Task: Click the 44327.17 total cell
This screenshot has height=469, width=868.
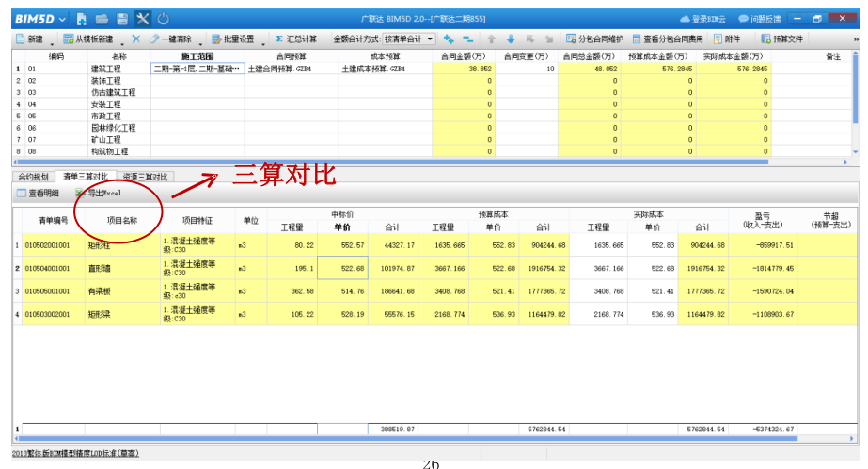Action: [394, 245]
